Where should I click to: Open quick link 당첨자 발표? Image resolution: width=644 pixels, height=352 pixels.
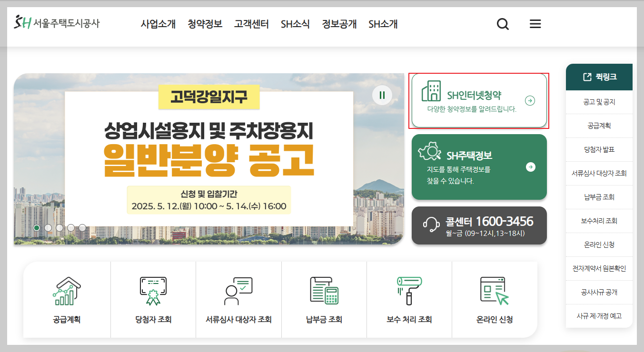(599, 149)
